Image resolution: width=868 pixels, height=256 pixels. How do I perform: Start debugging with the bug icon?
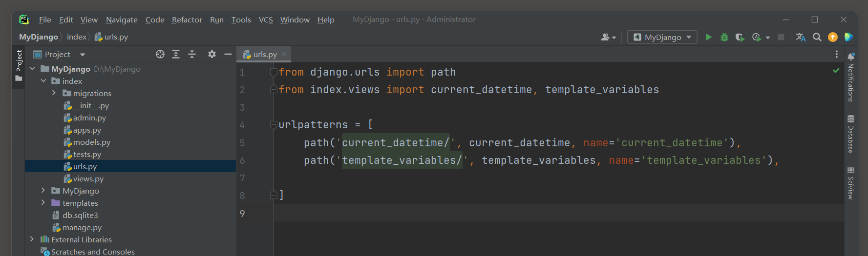[x=724, y=37]
